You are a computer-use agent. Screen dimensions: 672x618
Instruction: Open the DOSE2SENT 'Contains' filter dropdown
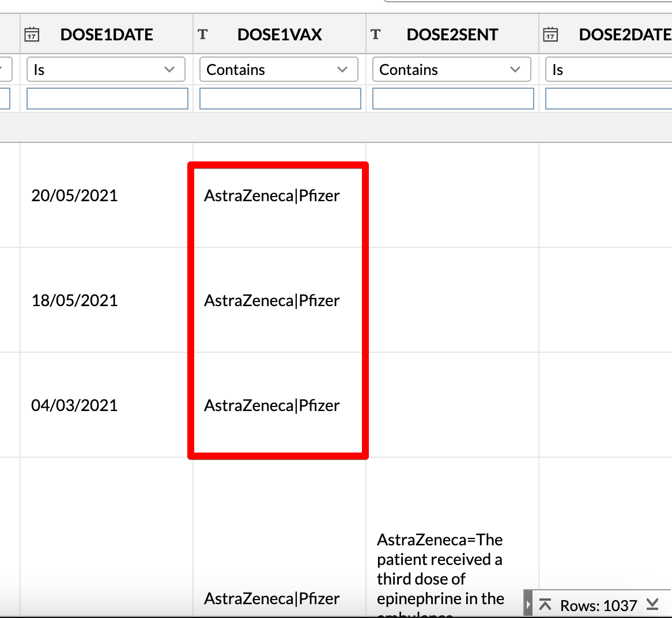(452, 69)
